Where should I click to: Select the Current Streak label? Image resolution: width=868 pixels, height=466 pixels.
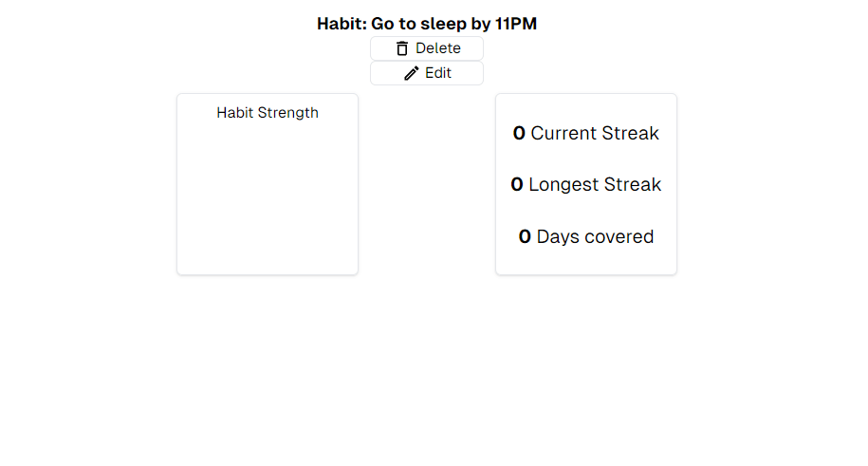pyautogui.click(x=595, y=133)
